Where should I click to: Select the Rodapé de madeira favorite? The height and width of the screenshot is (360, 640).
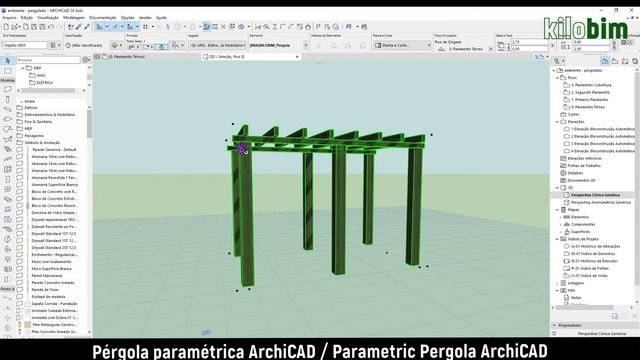coord(48,297)
